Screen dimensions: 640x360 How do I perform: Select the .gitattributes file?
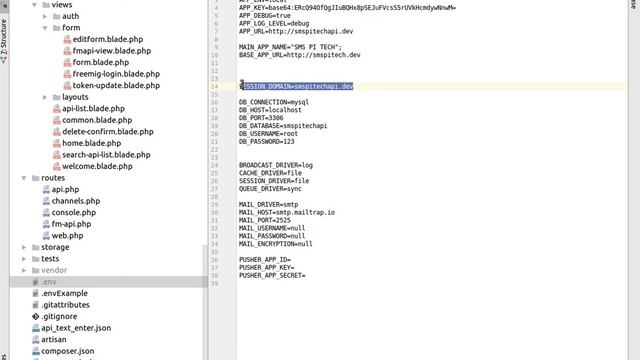(x=65, y=305)
